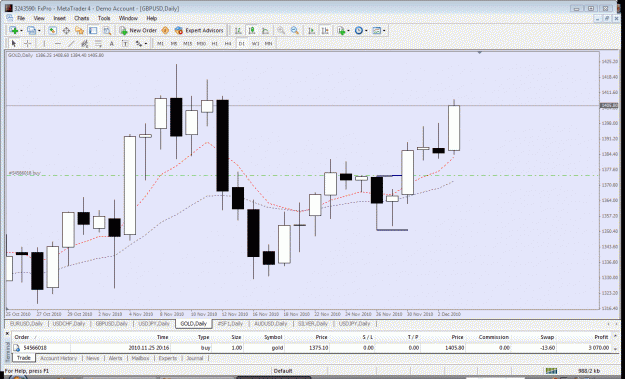Click the New Order button
Image resolution: width=625 pixels, height=379 pixels.
click(138, 30)
